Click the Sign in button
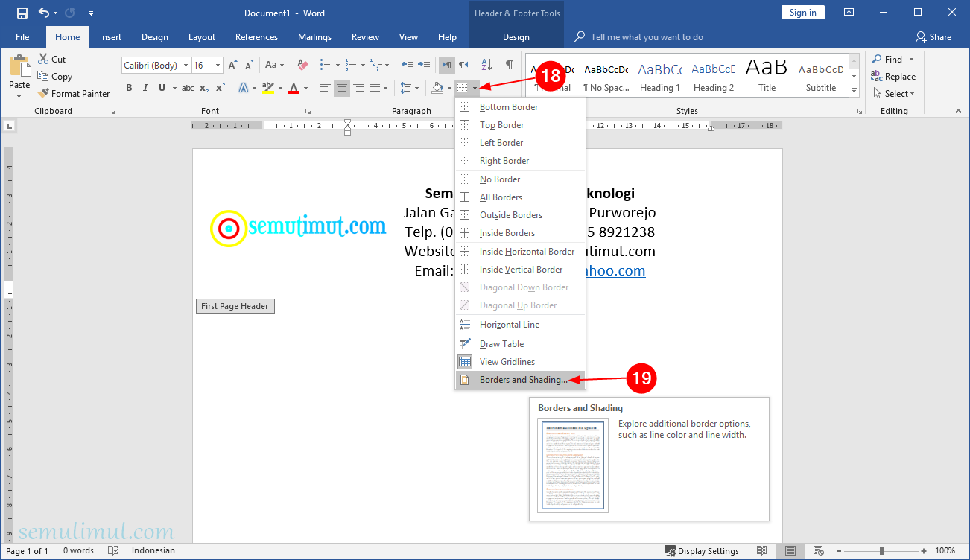Screen dimensions: 970x560 tap(802, 12)
